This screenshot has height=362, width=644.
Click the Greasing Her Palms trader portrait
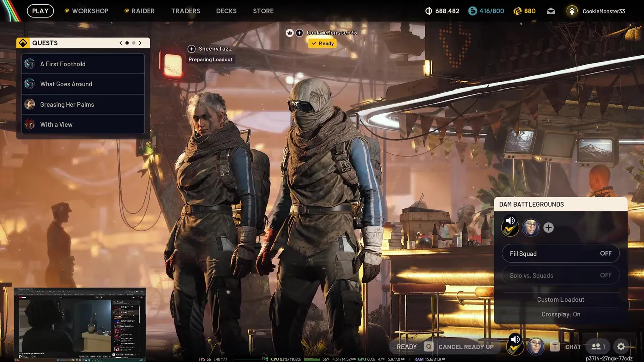pyautogui.click(x=30, y=104)
